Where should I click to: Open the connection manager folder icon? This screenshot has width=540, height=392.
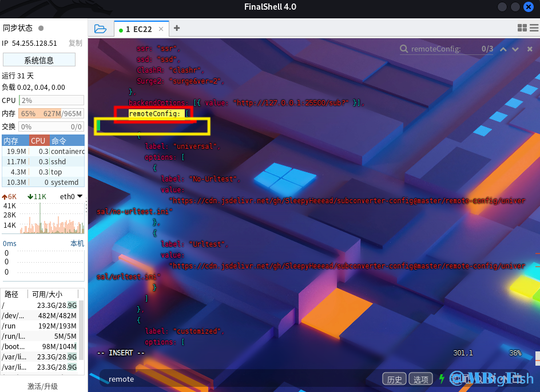pos(100,29)
